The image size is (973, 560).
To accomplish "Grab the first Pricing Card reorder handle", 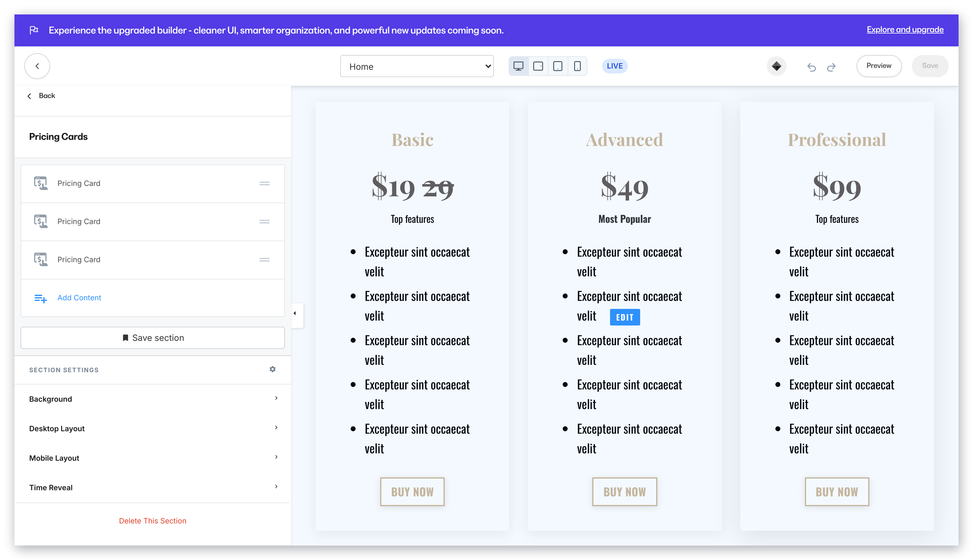I will [x=264, y=183].
